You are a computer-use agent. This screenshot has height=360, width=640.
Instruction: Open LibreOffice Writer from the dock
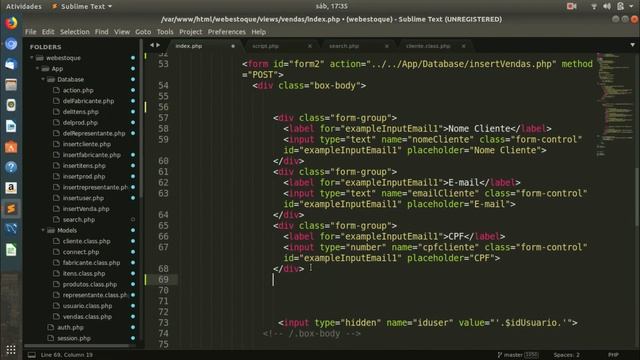11,126
